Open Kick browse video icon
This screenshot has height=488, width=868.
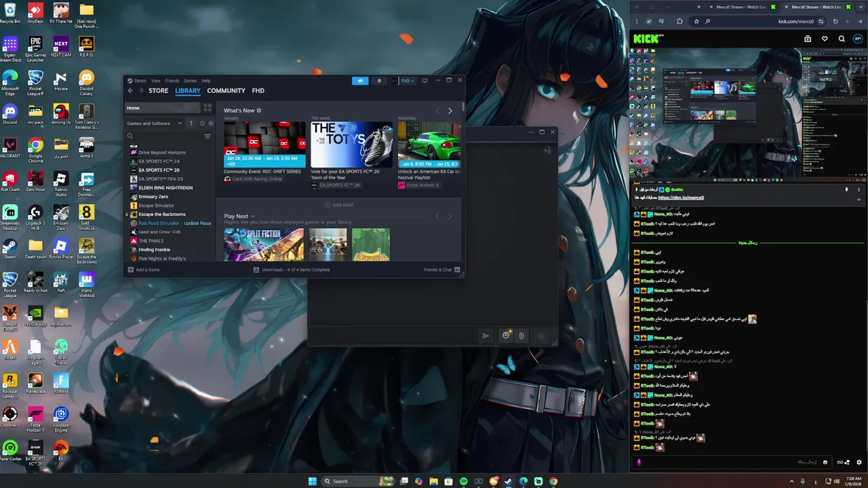pos(808,39)
